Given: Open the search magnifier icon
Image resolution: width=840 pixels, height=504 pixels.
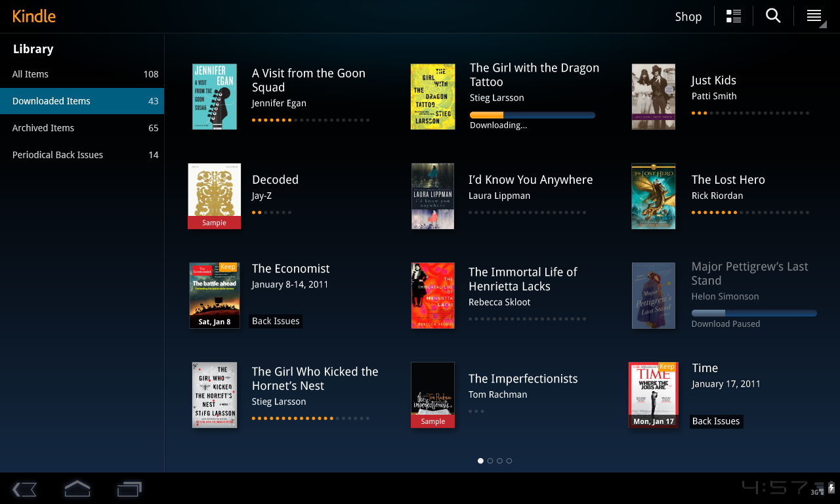Looking at the screenshot, I should click(773, 16).
